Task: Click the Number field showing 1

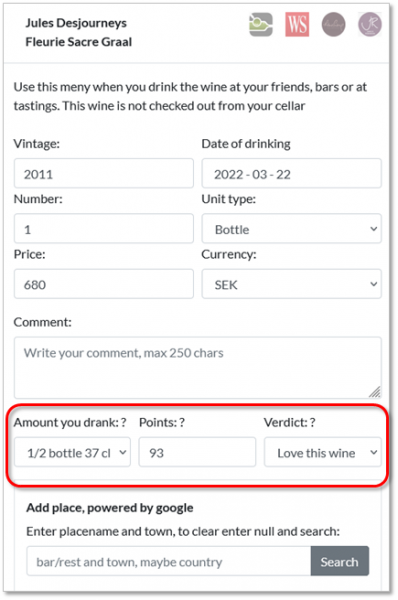Action: click(x=104, y=229)
